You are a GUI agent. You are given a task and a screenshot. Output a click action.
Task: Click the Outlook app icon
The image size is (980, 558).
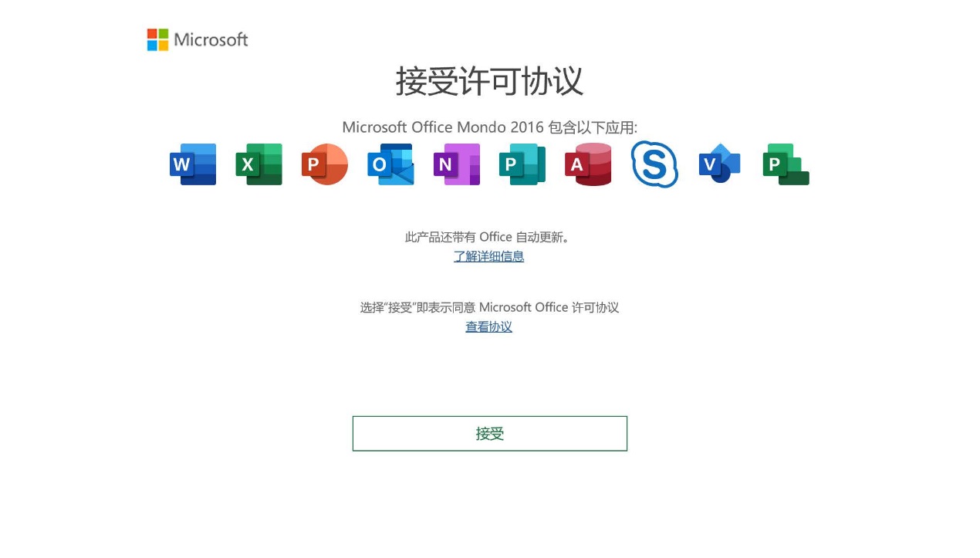(390, 164)
